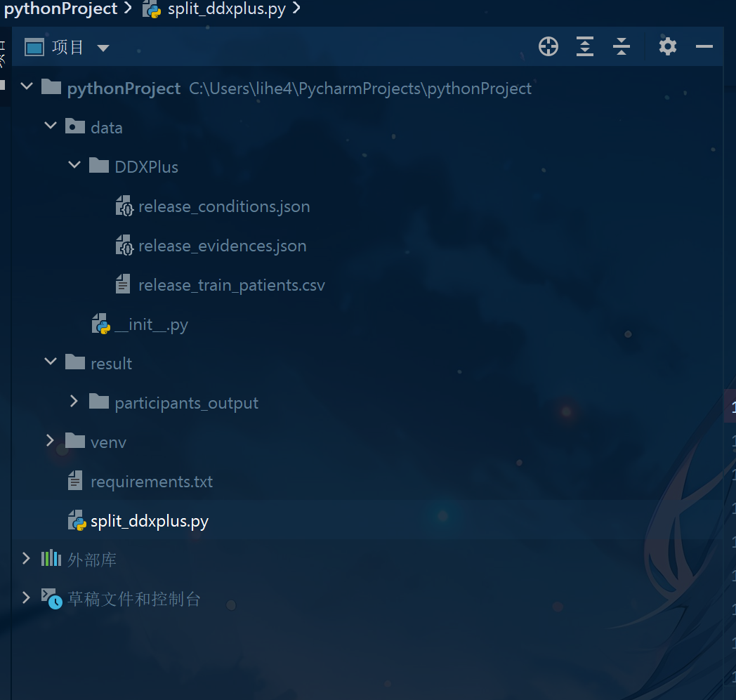This screenshot has height=700, width=736.
Task: Click the release_conditions.json file icon
Action: (124, 206)
